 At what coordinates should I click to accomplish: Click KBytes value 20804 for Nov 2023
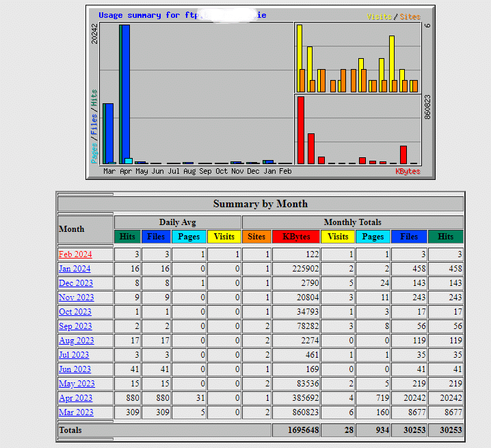click(308, 298)
